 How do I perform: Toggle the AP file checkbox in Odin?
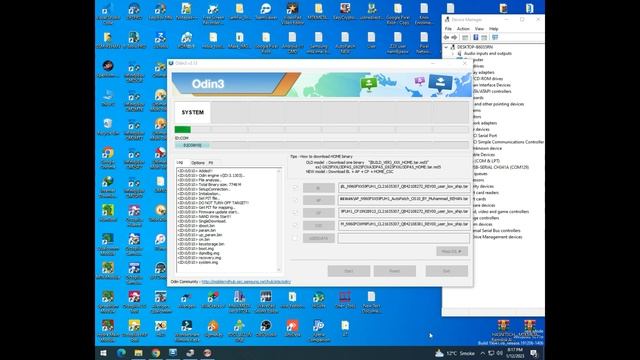(x=295, y=200)
